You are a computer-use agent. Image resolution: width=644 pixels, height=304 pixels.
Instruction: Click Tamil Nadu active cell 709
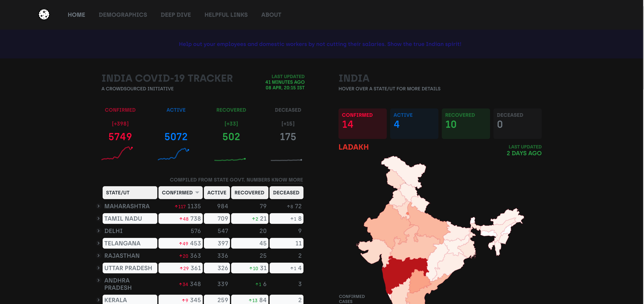[217, 218]
